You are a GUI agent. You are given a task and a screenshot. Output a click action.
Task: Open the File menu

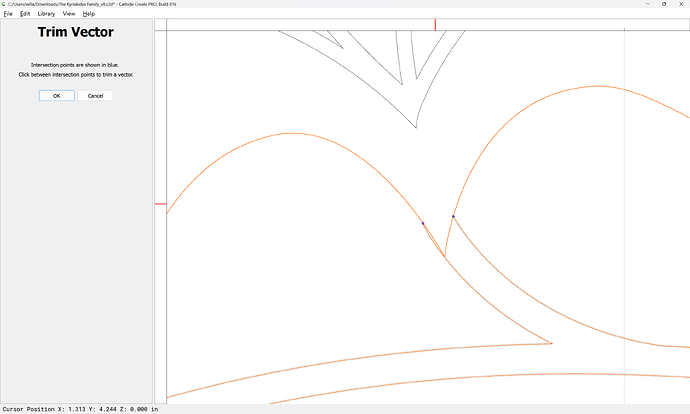tap(8, 14)
